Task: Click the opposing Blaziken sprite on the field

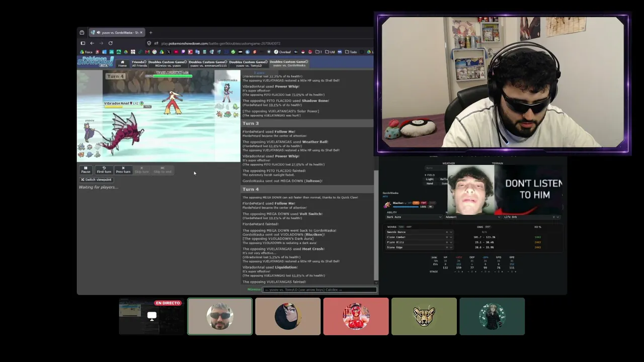Action: click(x=172, y=102)
